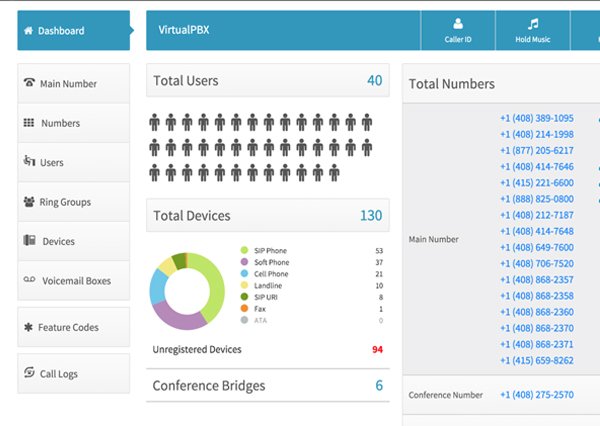The height and width of the screenshot is (426, 600).
Task: Click the first person icon in users grid
Action: click(154, 122)
